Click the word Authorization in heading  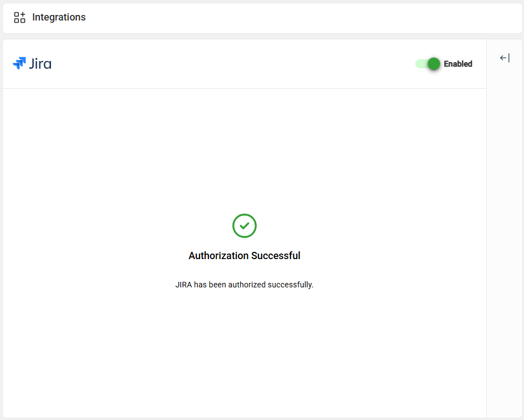tap(218, 256)
